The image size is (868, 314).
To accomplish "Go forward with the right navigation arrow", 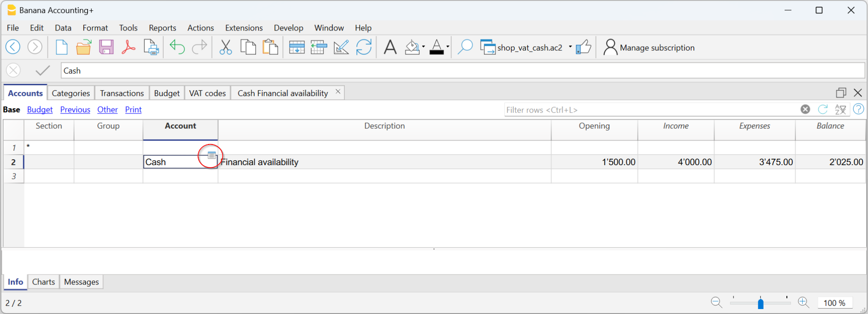I will coord(35,47).
